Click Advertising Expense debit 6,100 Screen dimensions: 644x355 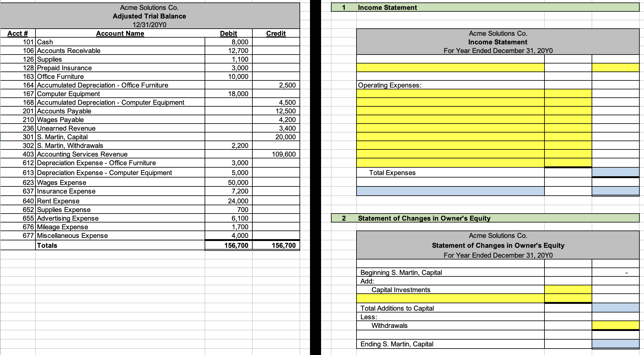(x=229, y=218)
